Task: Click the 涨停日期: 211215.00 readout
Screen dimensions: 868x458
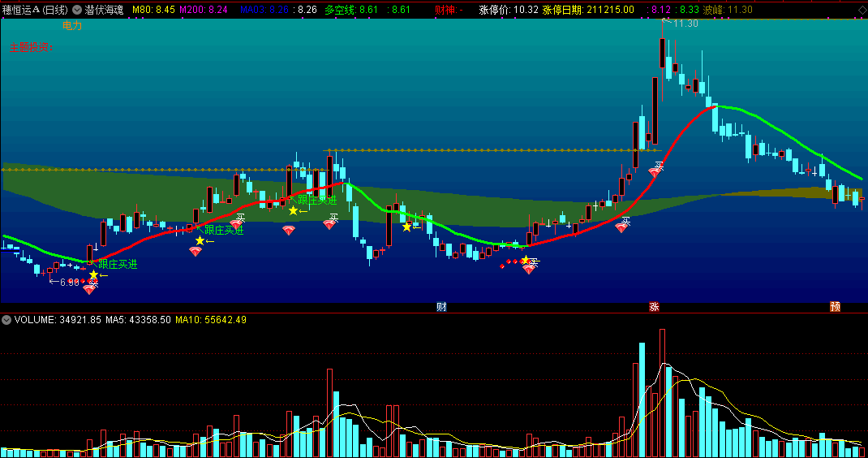Action: click(x=588, y=10)
